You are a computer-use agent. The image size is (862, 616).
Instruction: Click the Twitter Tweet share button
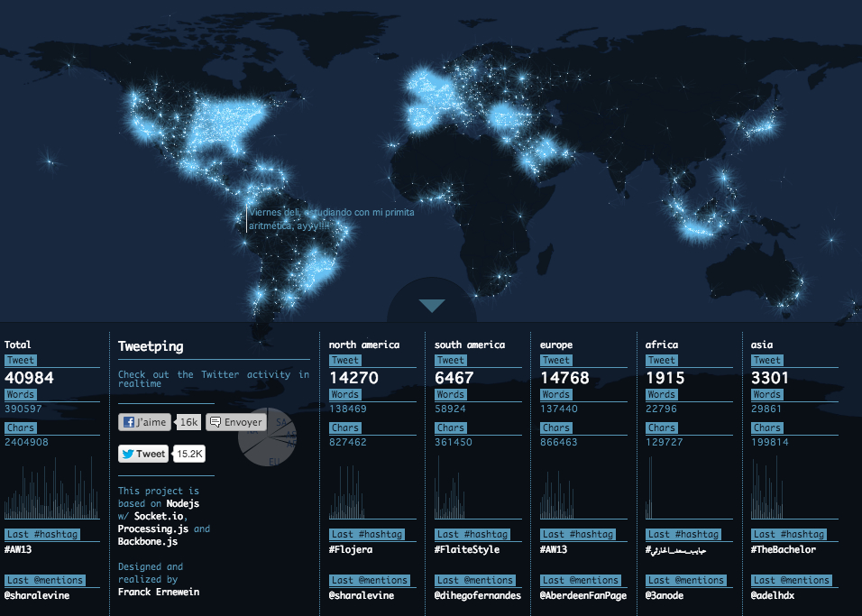143,454
